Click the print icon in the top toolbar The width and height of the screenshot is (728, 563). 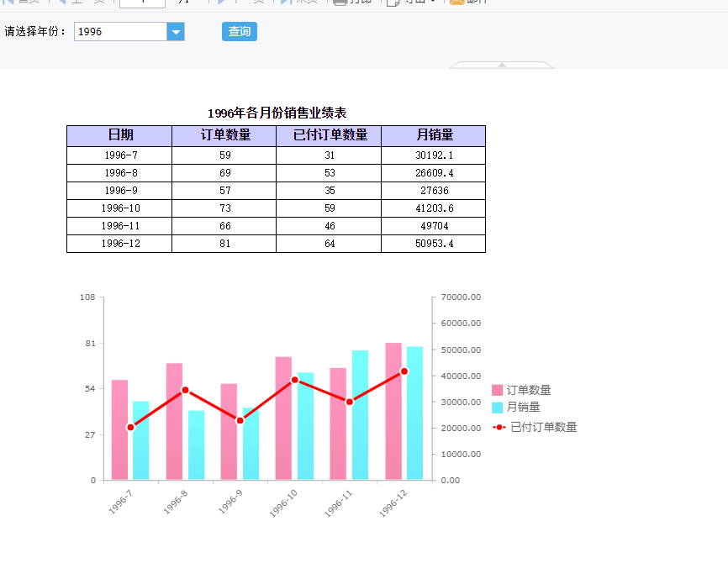(340, 2)
